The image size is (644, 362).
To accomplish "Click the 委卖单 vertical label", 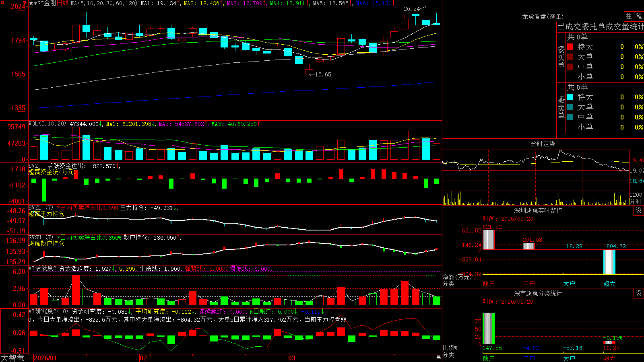I will click(x=561, y=107).
